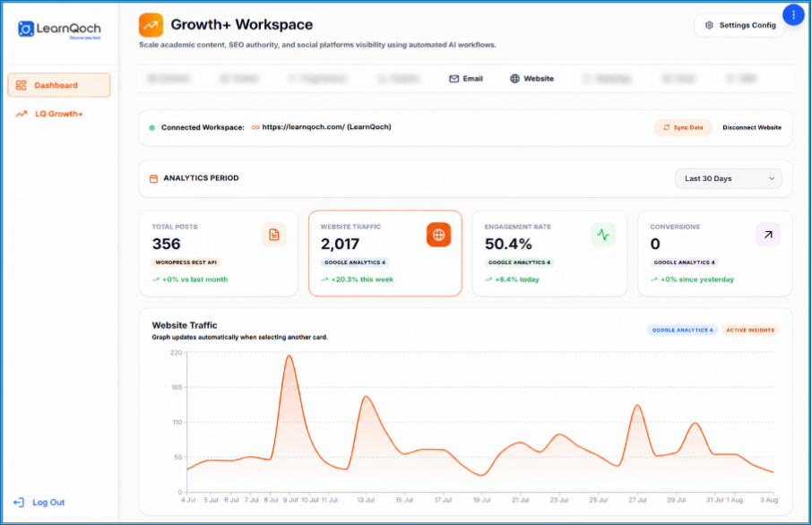
Task: Click the Analytics Period calendar icon
Action: click(x=154, y=178)
